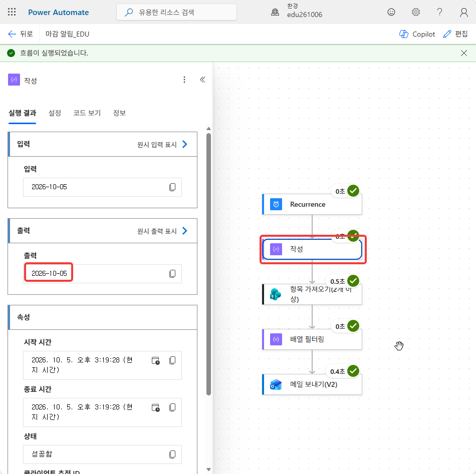The width and height of the screenshot is (476, 474).
Task: Click the edu261006 environment name
Action: pyautogui.click(x=305, y=15)
